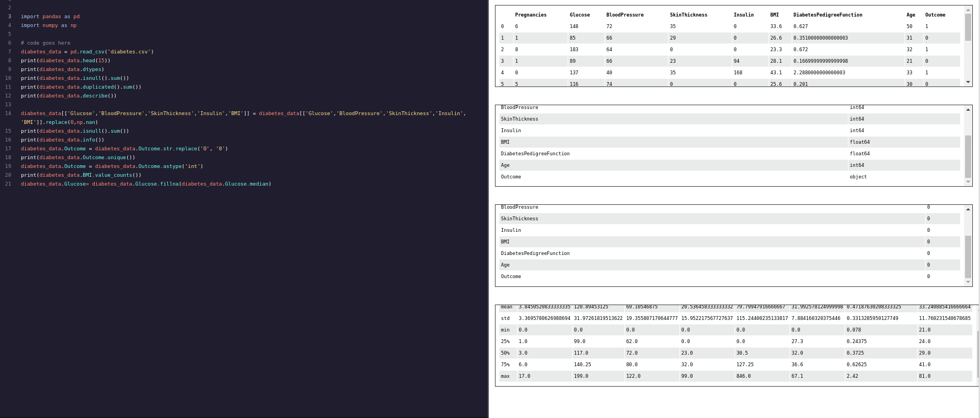980x418 pixels.
Task: Click the Pregnancies column header
Action: coord(531,15)
